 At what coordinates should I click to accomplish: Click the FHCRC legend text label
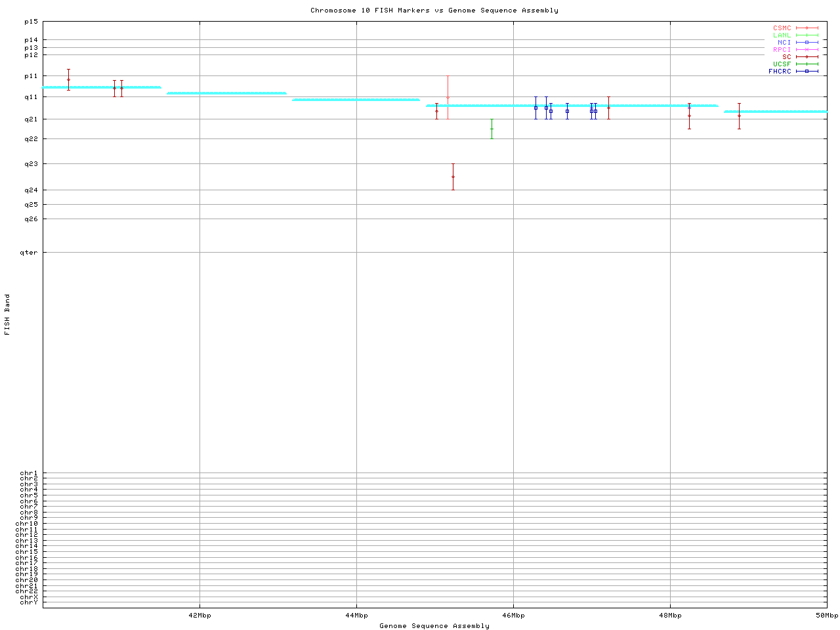click(780, 72)
